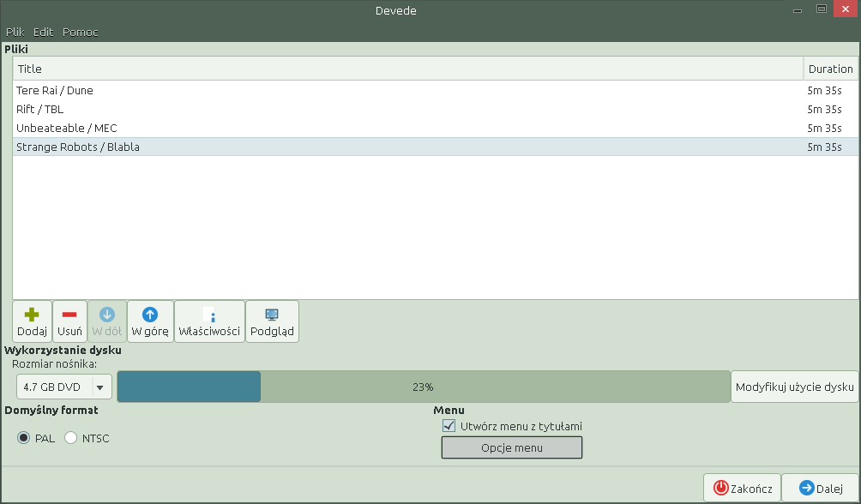Open Właściwości (properties) of selected title
The height and width of the screenshot is (504, 861).
pyautogui.click(x=209, y=321)
